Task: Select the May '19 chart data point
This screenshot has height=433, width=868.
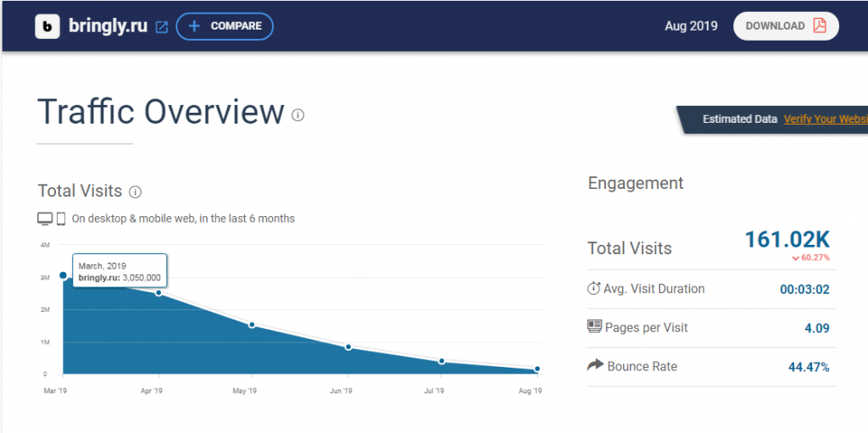Action: point(252,325)
